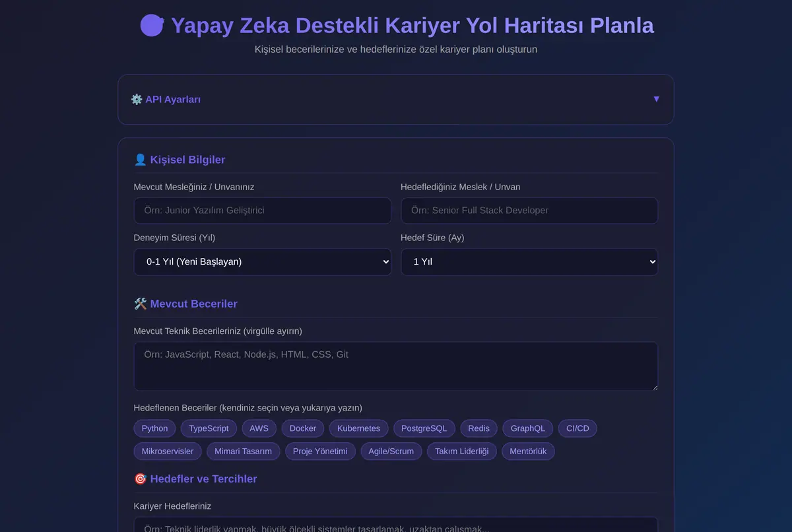Screen dimensions: 792x532
Task: Select the GraphQL skill tag
Action: 528,428
